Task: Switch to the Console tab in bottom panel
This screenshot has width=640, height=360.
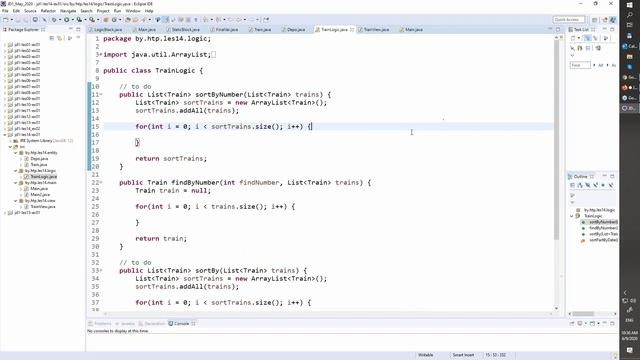Action: point(181,324)
